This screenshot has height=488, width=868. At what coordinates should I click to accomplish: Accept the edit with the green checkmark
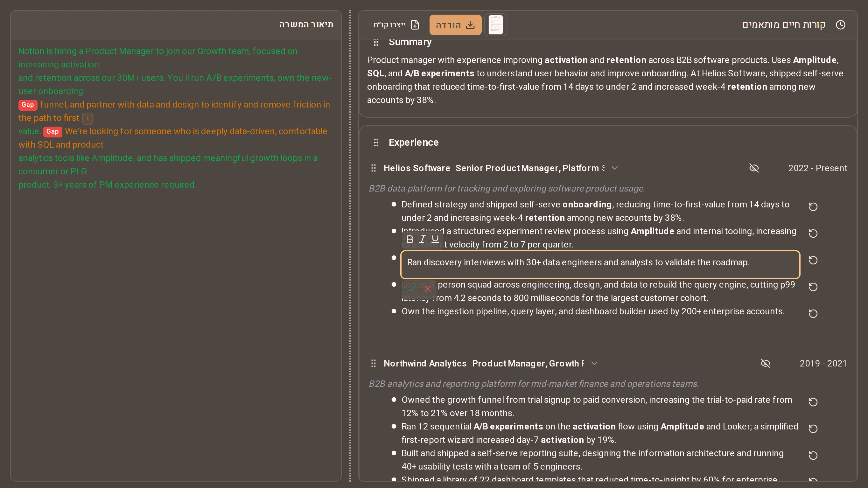pos(411,289)
